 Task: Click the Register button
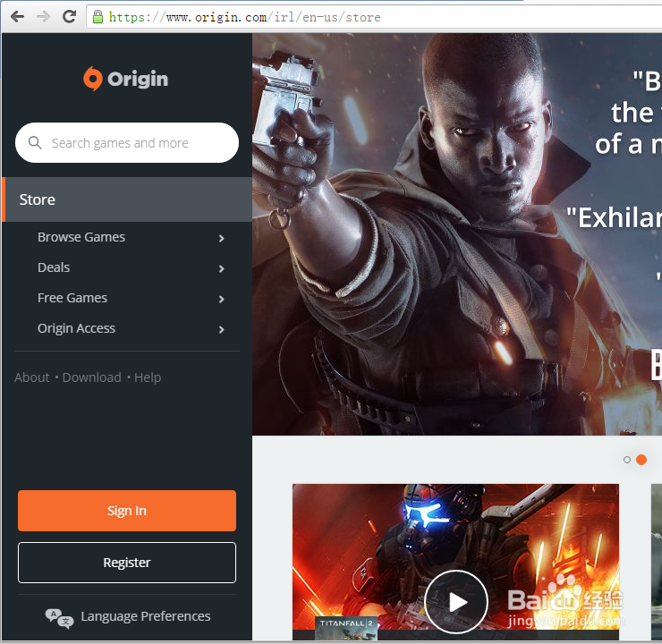pos(127,563)
